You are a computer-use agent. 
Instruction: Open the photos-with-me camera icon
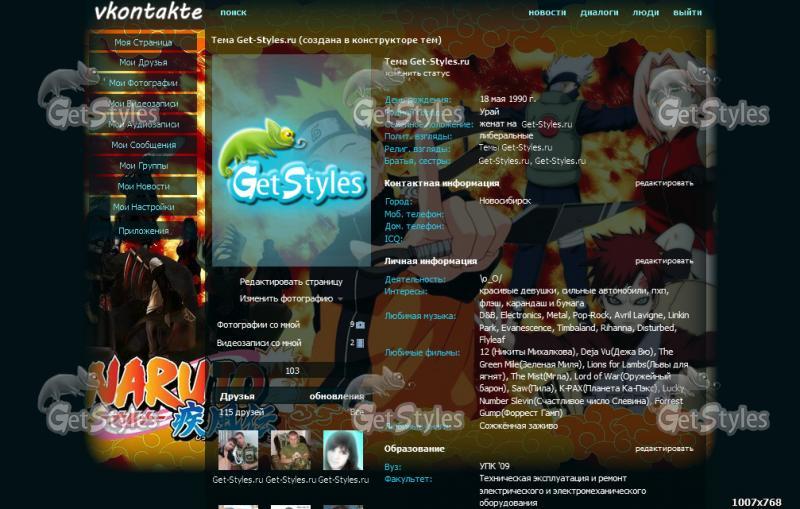(360, 325)
